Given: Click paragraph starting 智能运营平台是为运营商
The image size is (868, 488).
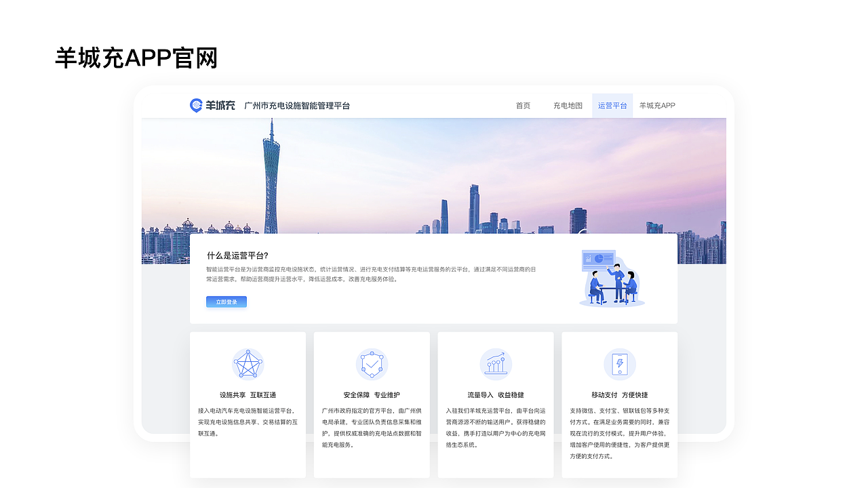Looking at the screenshot, I should click(x=371, y=274).
